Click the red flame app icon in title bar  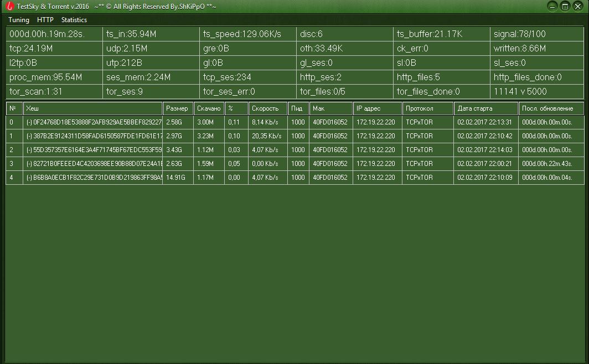point(9,6)
